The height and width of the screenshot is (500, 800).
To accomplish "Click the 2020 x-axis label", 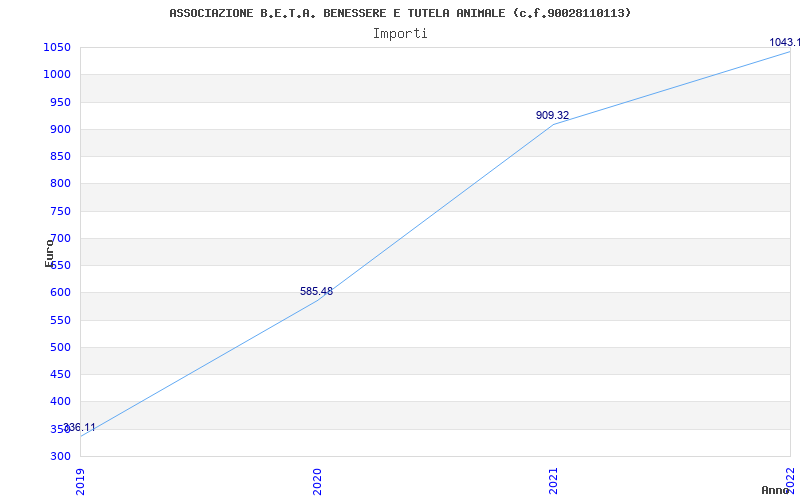I will click(x=317, y=481).
